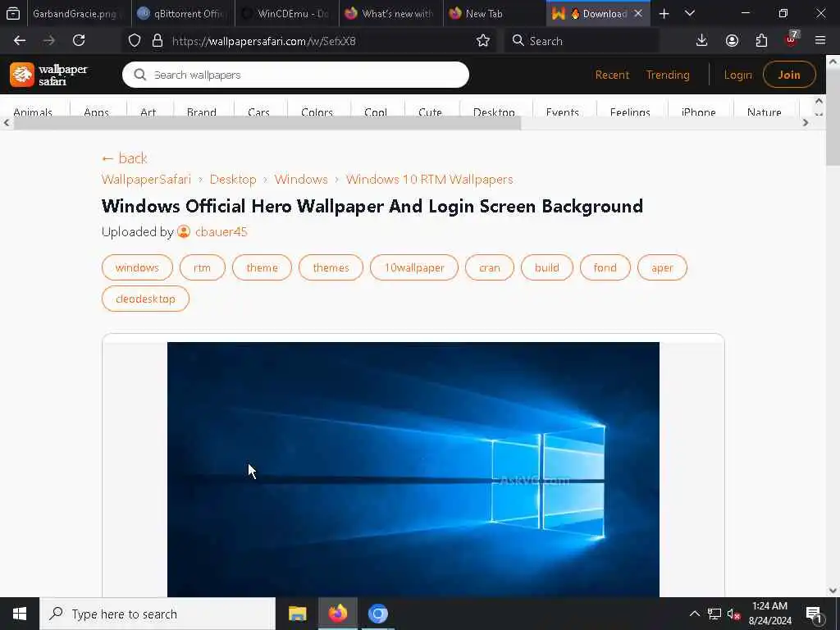Click the cbauer45 user avatar icon
The image size is (840, 630).
point(184,232)
